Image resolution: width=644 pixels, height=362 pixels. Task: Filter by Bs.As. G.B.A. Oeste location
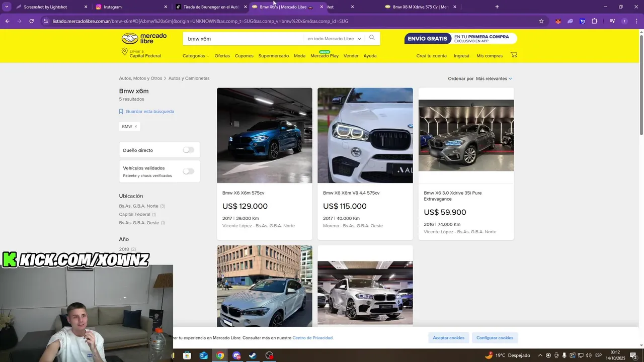tap(139, 223)
